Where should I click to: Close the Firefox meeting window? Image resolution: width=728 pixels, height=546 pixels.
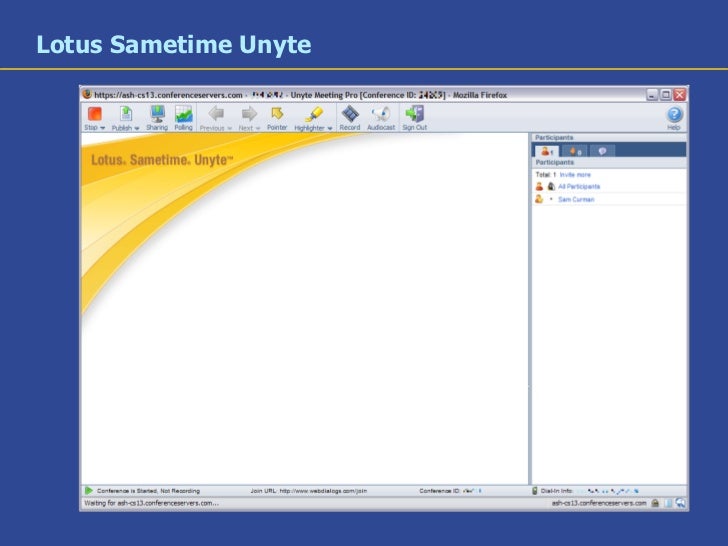click(x=680, y=95)
